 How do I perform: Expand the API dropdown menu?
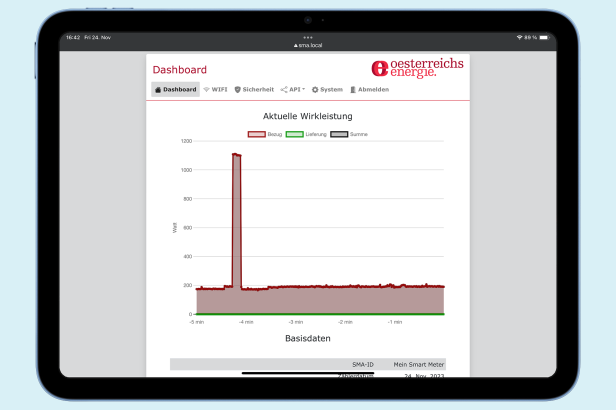tap(293, 90)
